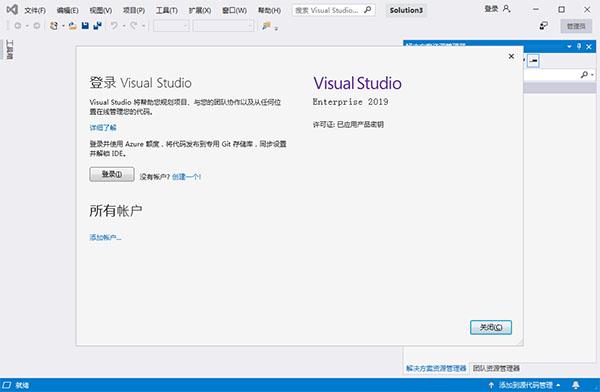The height and width of the screenshot is (392, 600).
Task: Click the 详细了解 link in the dialog
Action: [103, 127]
